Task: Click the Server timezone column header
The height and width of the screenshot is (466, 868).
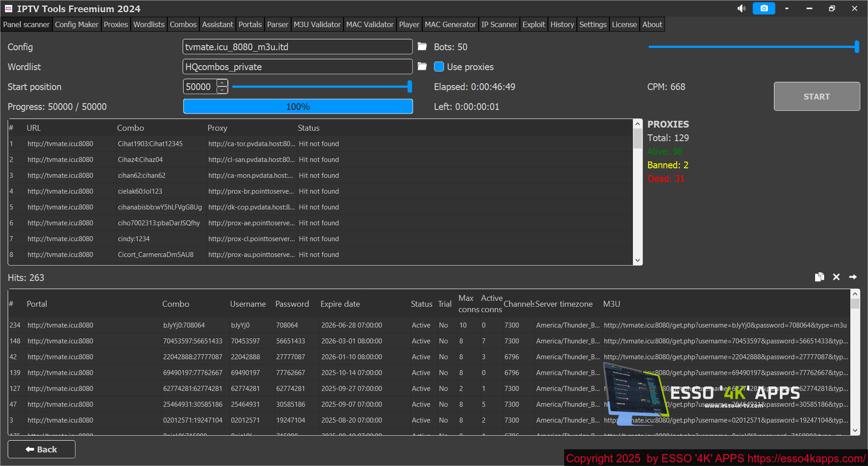Action: pyautogui.click(x=564, y=304)
